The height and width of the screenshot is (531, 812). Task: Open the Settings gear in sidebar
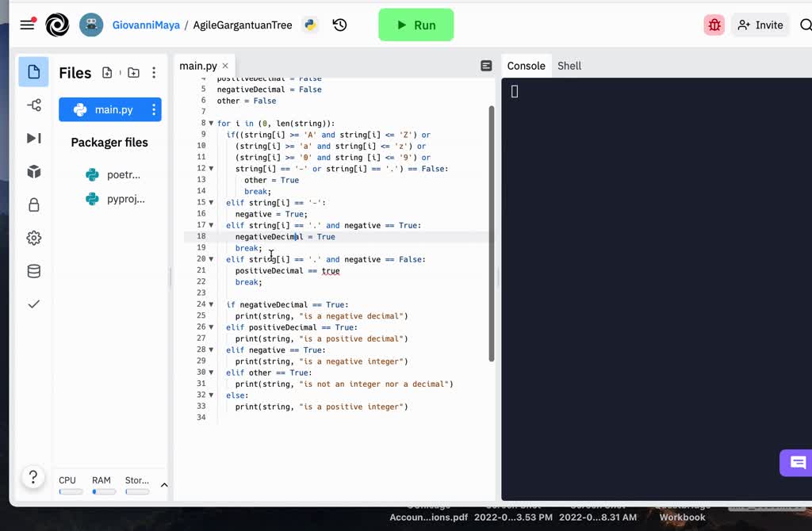pyautogui.click(x=34, y=238)
